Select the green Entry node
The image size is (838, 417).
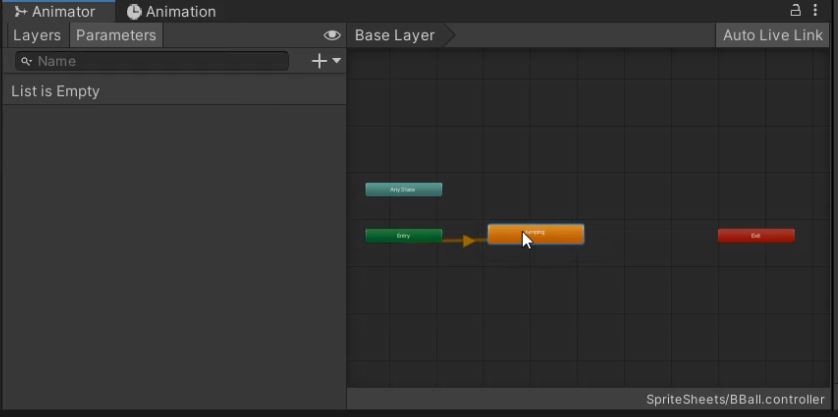click(403, 236)
